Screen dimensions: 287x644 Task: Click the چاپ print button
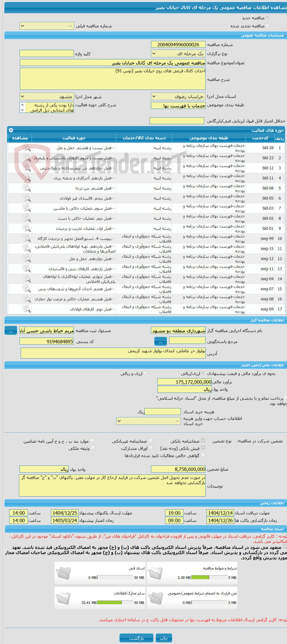pos(164,638)
